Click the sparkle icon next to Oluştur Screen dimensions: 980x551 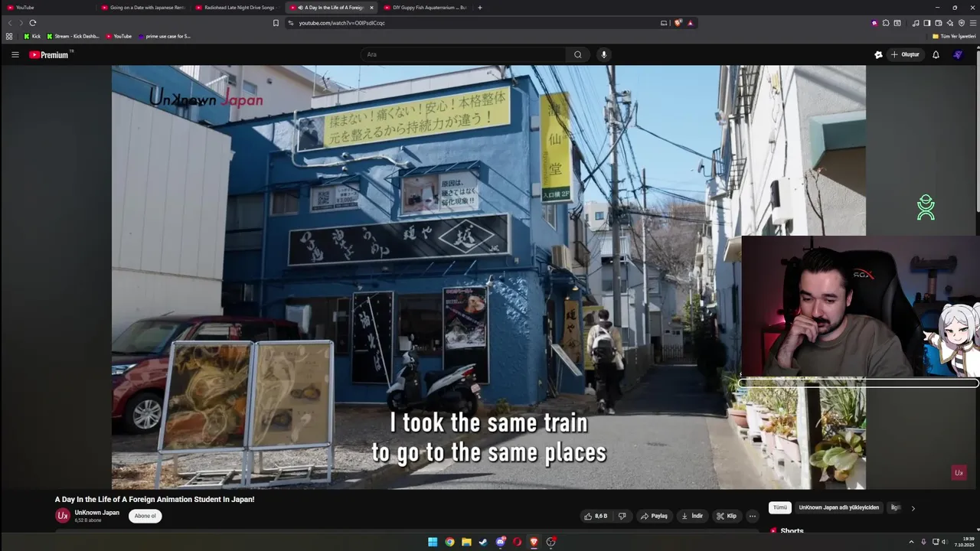(878, 54)
